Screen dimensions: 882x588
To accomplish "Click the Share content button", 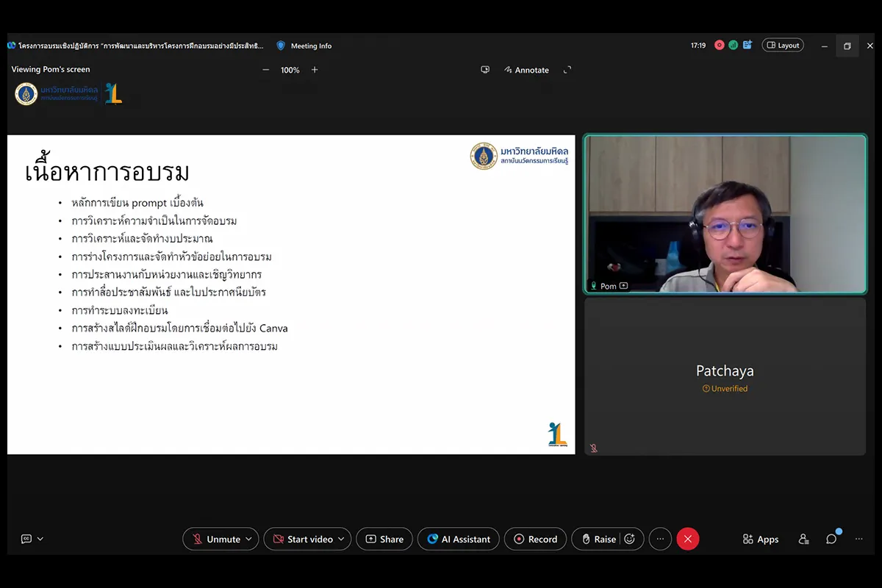I will 384,539.
